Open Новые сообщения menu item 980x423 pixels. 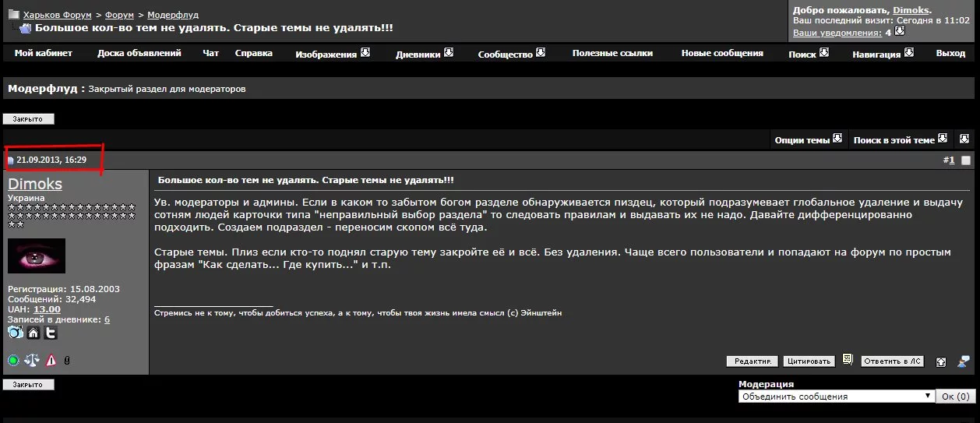click(722, 53)
